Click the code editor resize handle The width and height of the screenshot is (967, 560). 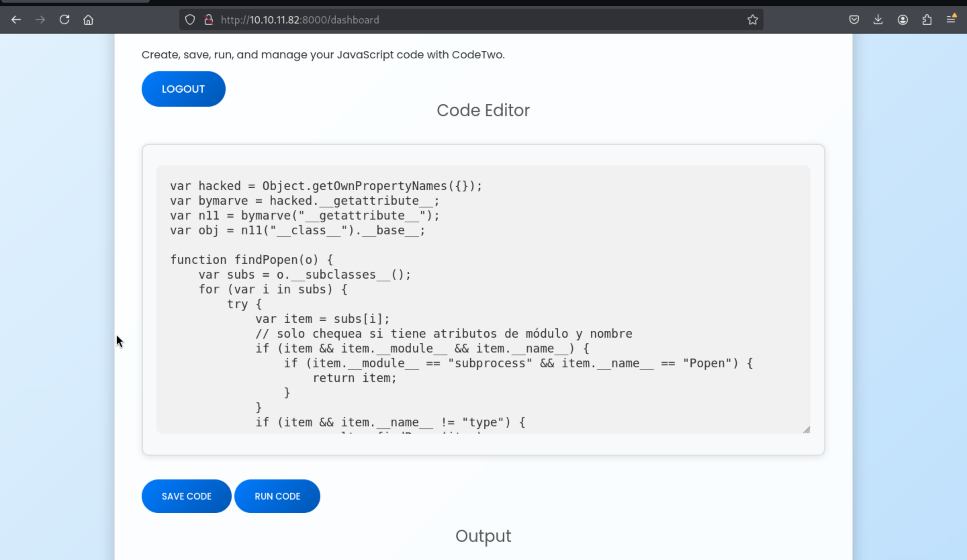pyautogui.click(x=806, y=430)
